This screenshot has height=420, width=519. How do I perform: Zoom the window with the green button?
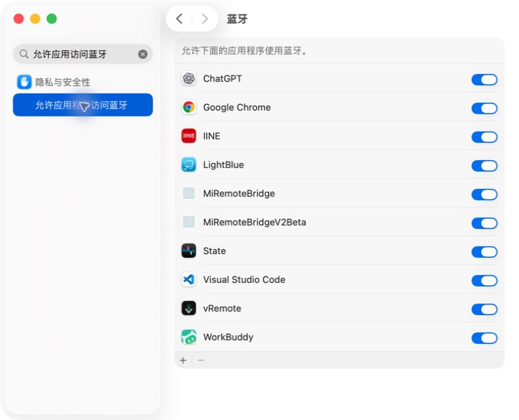52,19
